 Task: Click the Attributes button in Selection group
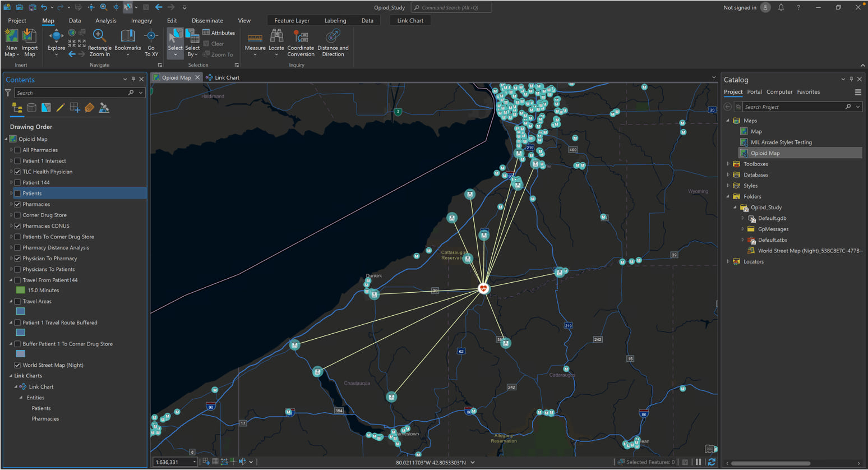click(219, 33)
